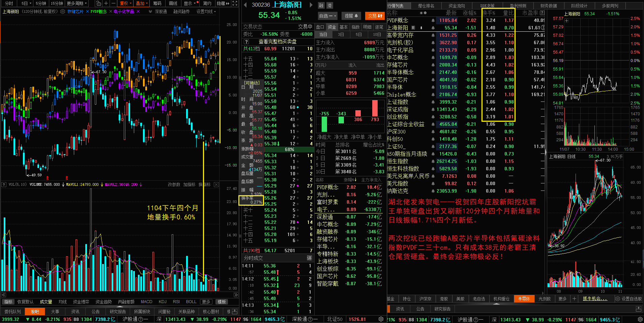
Task: Select MACD indicator
Action: [146, 302]
